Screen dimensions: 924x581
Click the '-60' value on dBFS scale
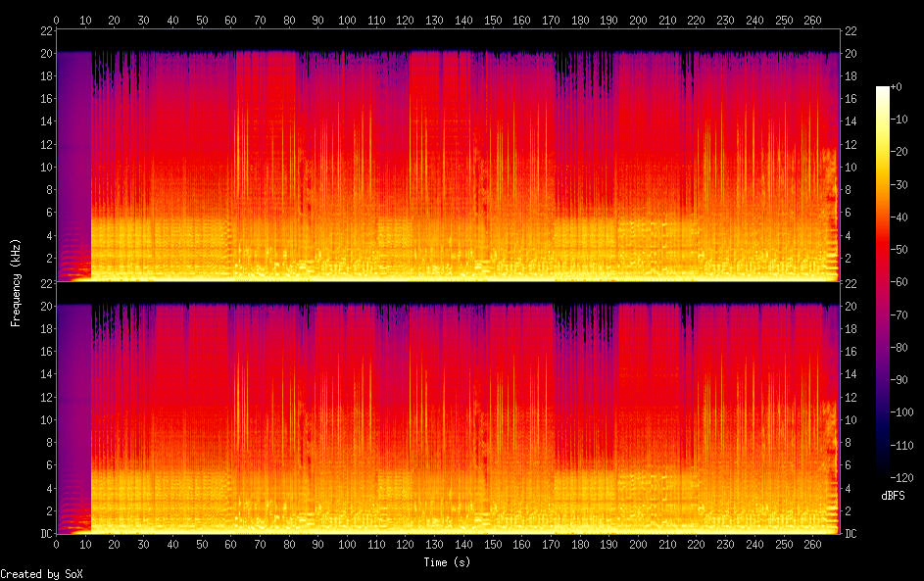900,281
